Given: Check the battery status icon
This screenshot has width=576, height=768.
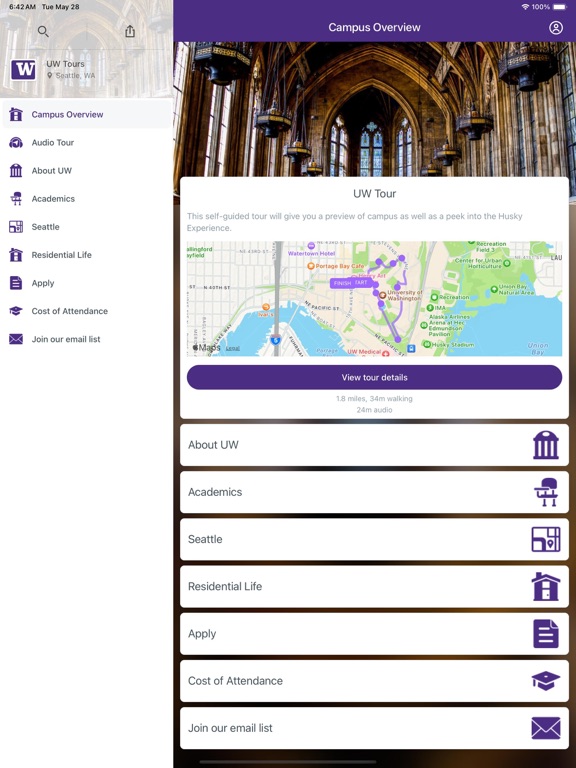Looking at the screenshot, I should (x=559, y=7).
